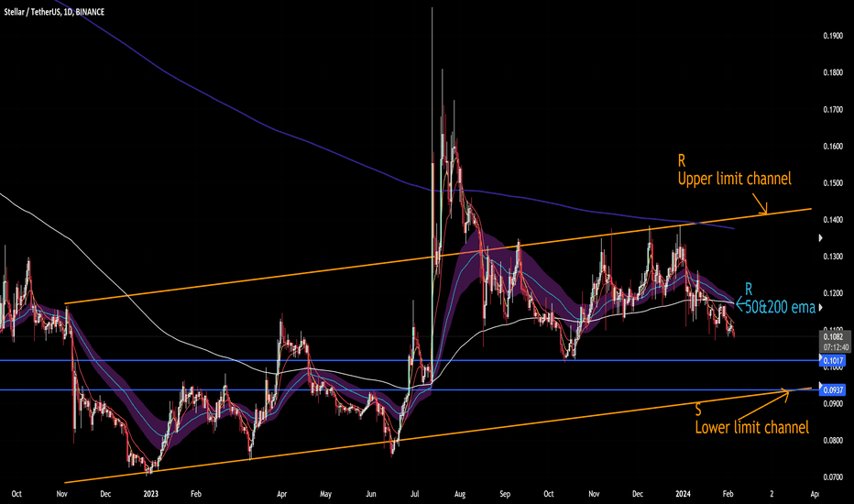
Task: Click the 0.1400 price axis label
Action: (x=833, y=220)
